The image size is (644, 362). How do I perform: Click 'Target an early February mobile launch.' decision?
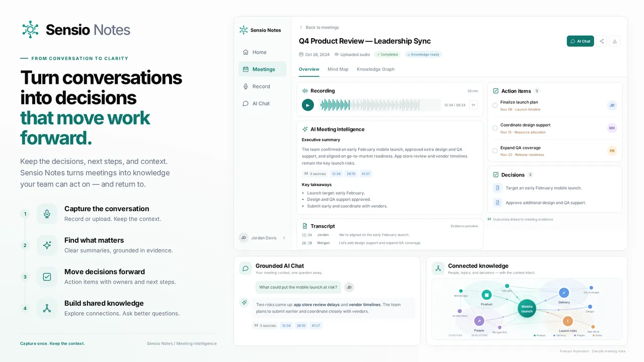pos(543,188)
